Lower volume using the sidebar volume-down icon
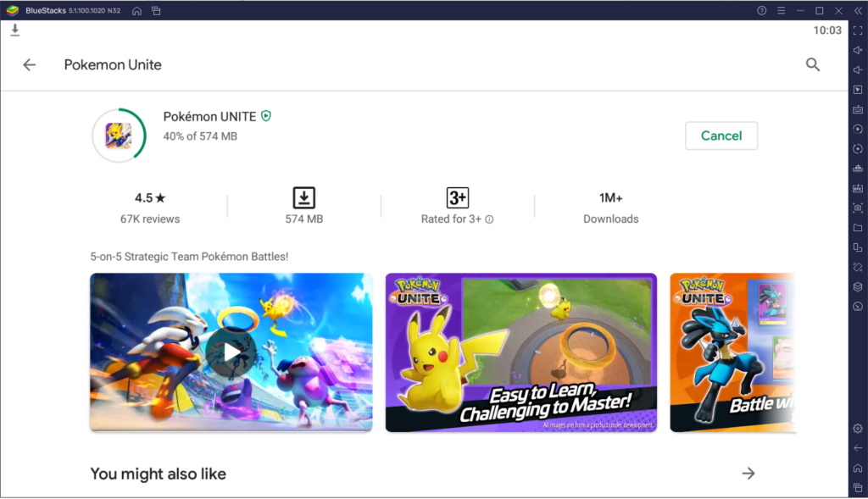 858,69
